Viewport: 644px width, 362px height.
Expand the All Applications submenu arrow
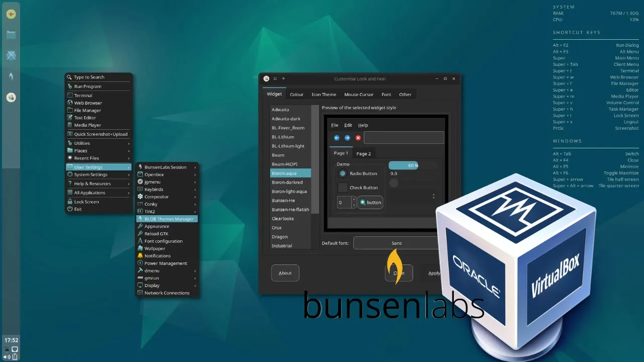[129, 193]
